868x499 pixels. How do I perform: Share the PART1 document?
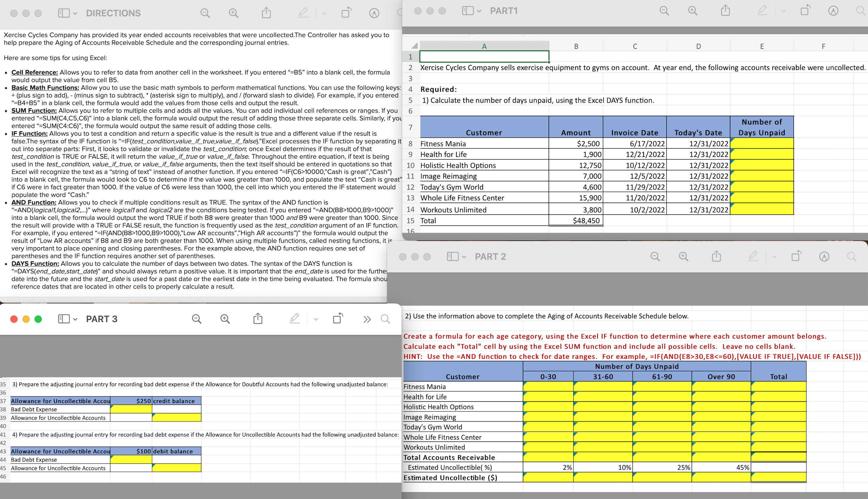[x=725, y=10]
